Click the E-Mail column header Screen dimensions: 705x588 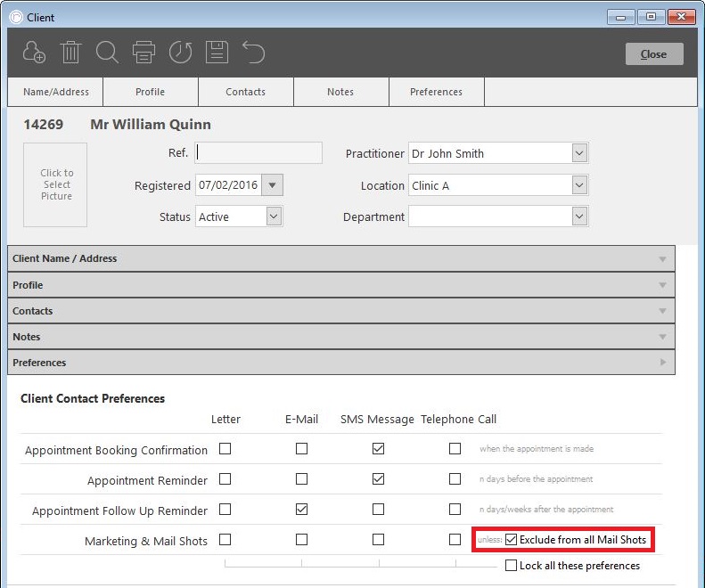[301, 420]
